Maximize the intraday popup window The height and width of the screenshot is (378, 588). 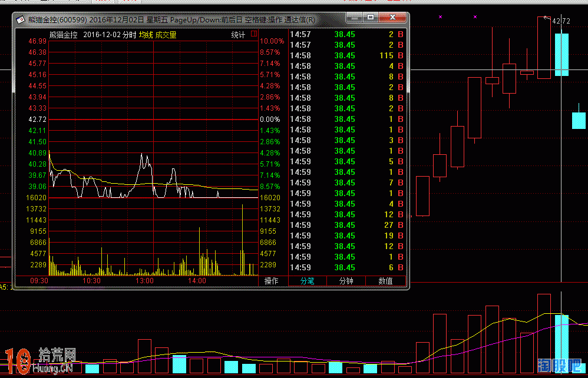click(371, 18)
